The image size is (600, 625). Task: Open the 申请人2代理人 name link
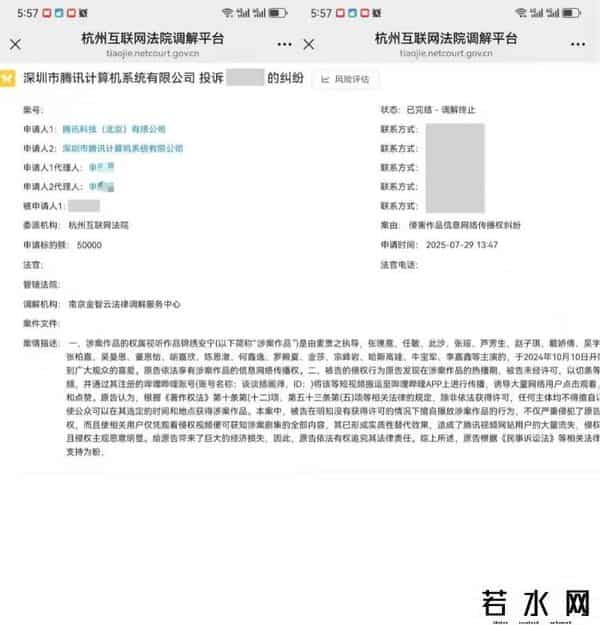(101, 186)
